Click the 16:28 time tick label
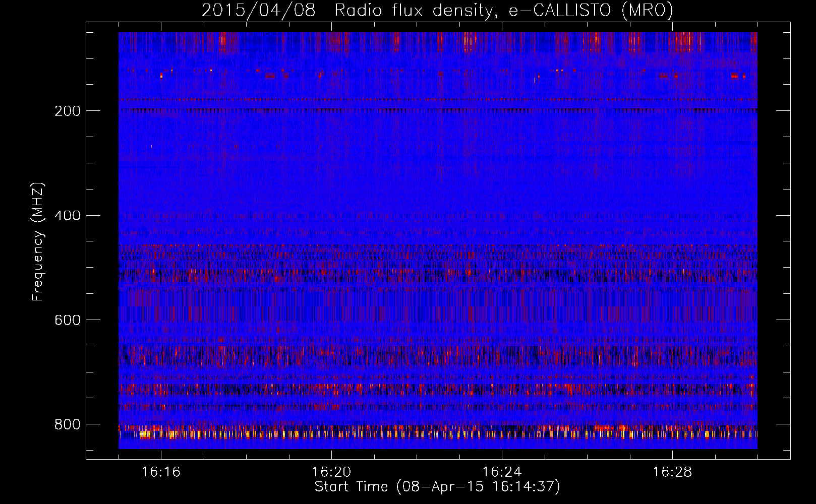This screenshot has width=816, height=504. coord(672,472)
